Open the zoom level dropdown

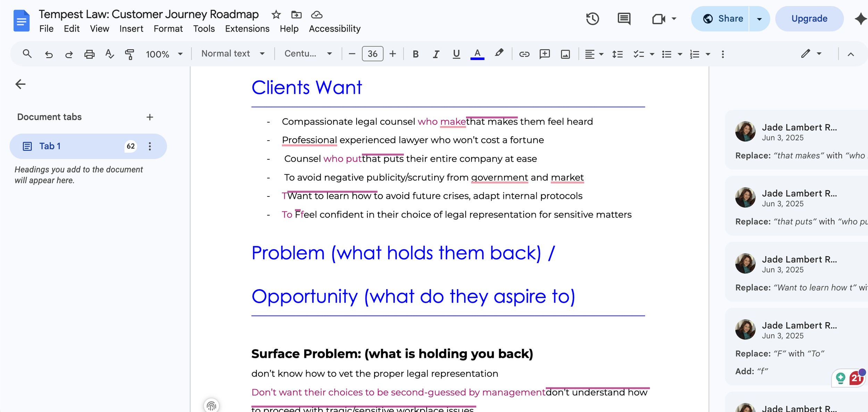[x=164, y=54]
